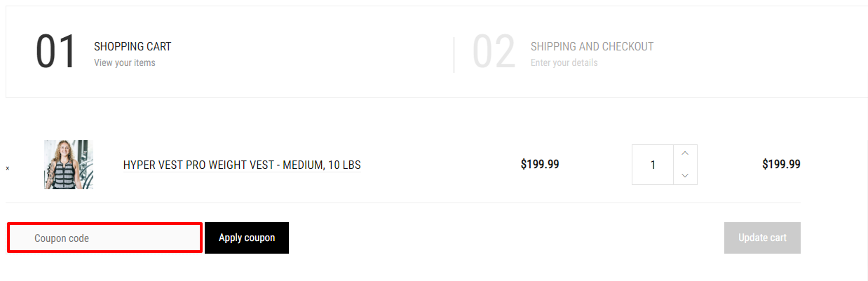868x281 pixels.
Task: Click the large 01 step number
Action: 55,53
